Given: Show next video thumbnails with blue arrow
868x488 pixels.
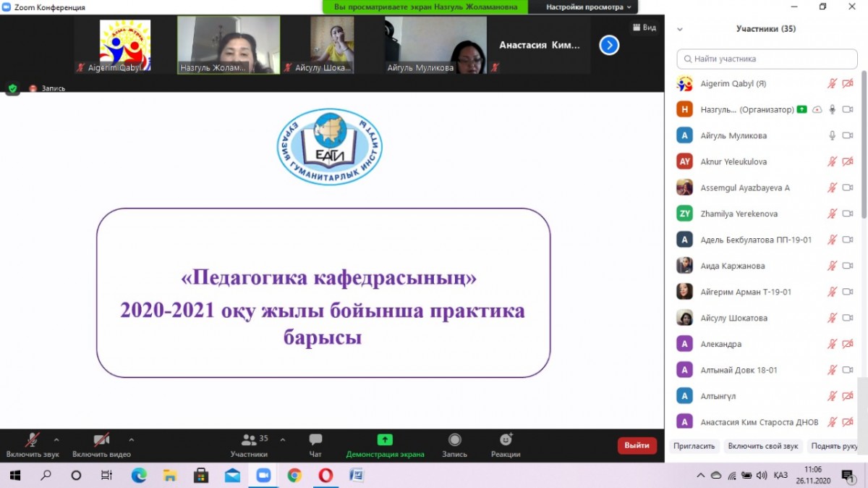Looking at the screenshot, I should [609, 46].
